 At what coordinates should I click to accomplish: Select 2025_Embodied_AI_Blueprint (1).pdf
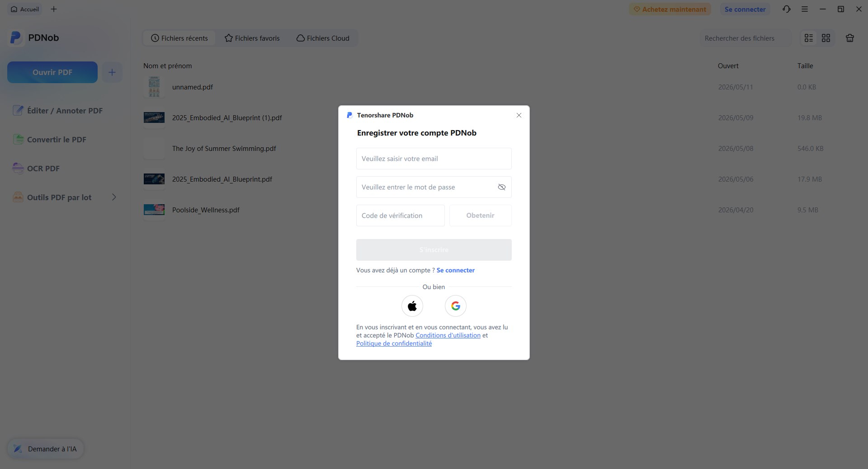click(227, 118)
